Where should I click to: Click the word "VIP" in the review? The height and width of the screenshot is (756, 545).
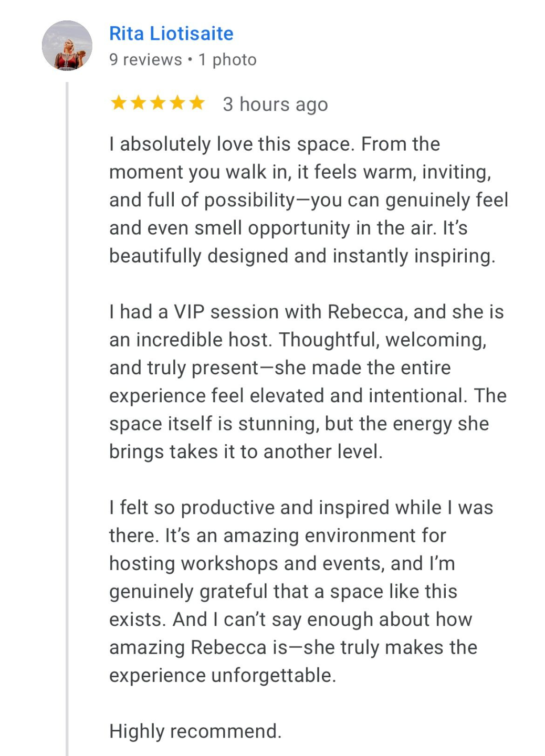click(189, 312)
